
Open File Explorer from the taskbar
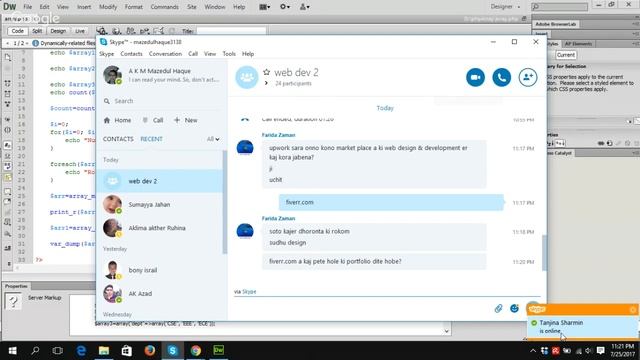click(104, 351)
